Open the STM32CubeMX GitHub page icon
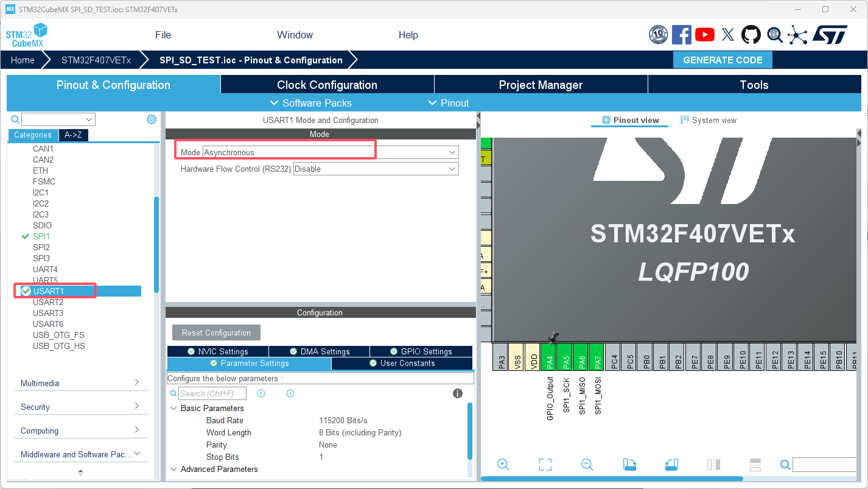868x489 pixels. 751,35
